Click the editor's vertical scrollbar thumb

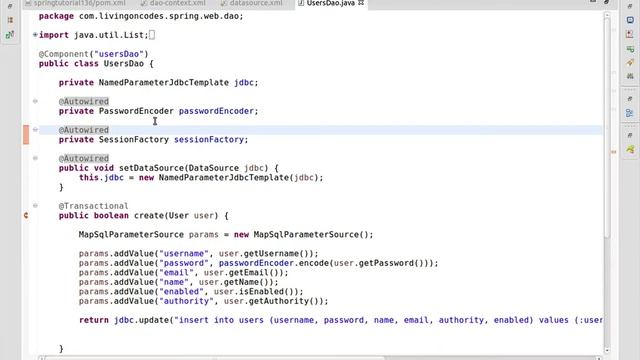pos(607,128)
